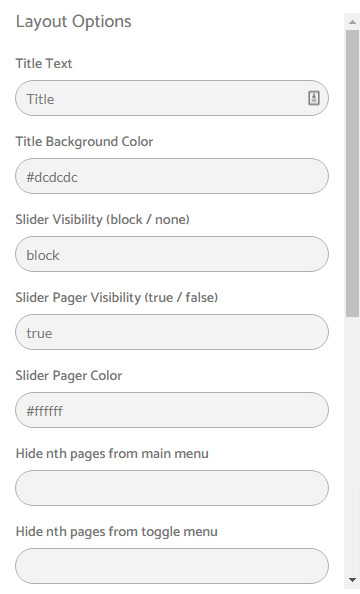Click the Hide nth pages from toggle menu label
Viewport: 360px width, 594px height.
[117, 532]
